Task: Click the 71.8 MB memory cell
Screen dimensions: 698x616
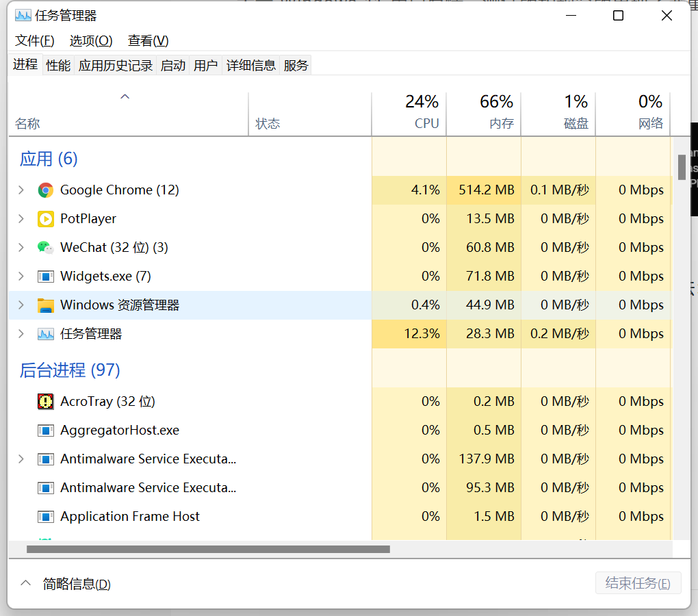Action: tap(484, 277)
